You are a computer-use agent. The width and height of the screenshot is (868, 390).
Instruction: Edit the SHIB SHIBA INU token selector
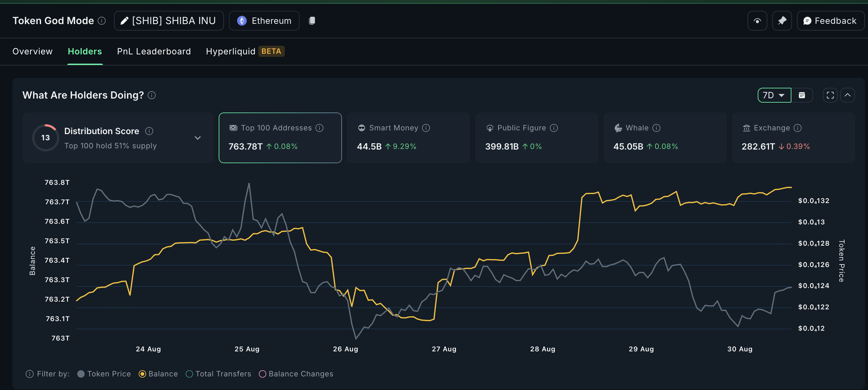coord(168,21)
